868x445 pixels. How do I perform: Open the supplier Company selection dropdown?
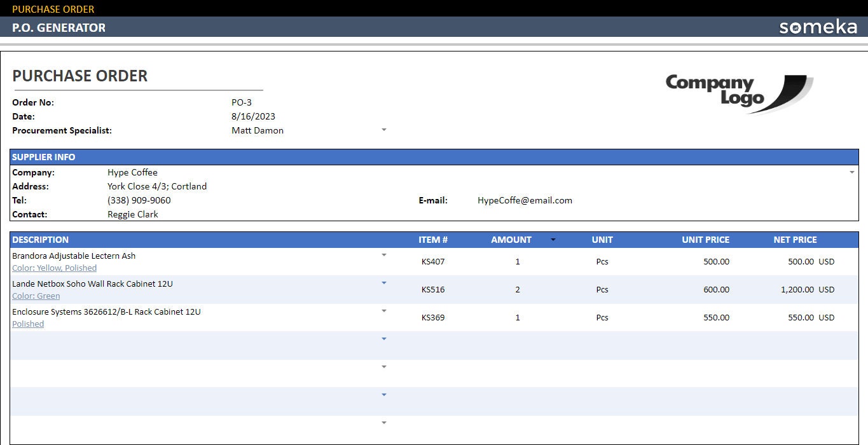coord(852,172)
